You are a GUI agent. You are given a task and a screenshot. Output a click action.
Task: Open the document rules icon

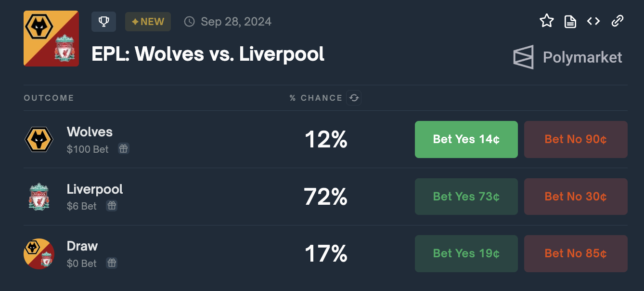tap(570, 21)
